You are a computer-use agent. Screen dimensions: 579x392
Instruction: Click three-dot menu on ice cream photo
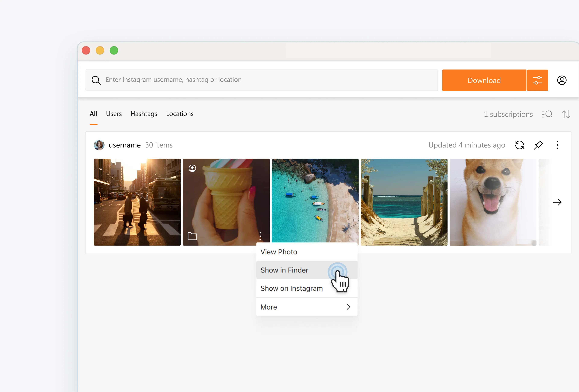260,236
